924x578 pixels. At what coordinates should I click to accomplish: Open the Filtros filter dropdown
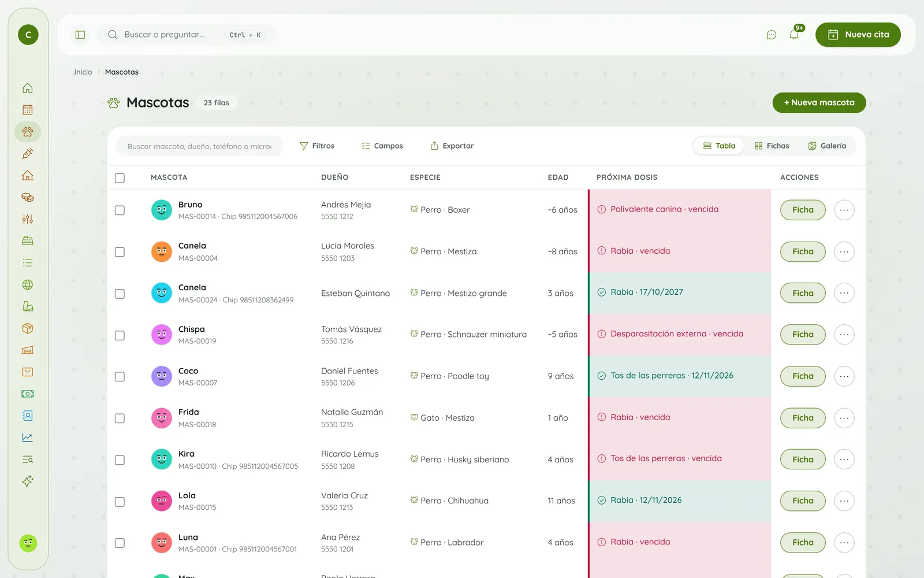click(317, 146)
